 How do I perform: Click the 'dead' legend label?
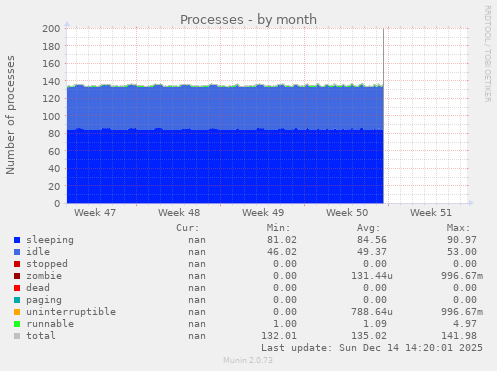coord(38,288)
